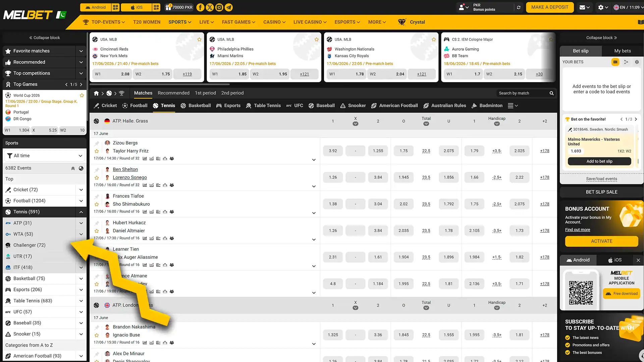The width and height of the screenshot is (644, 362).
Task: Click the iOS QR code icon
Action: point(156,7)
